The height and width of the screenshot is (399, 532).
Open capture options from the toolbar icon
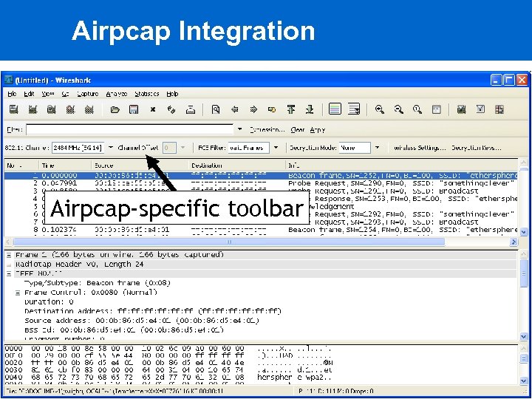33,109
